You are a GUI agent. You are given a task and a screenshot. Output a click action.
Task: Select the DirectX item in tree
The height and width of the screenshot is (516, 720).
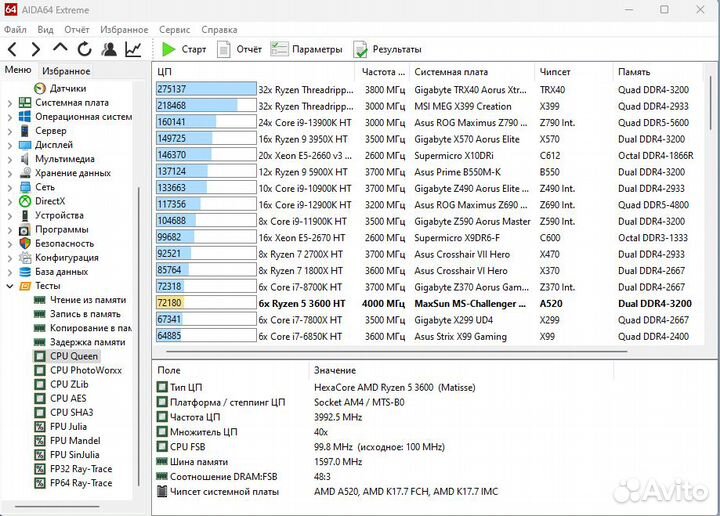click(49, 201)
